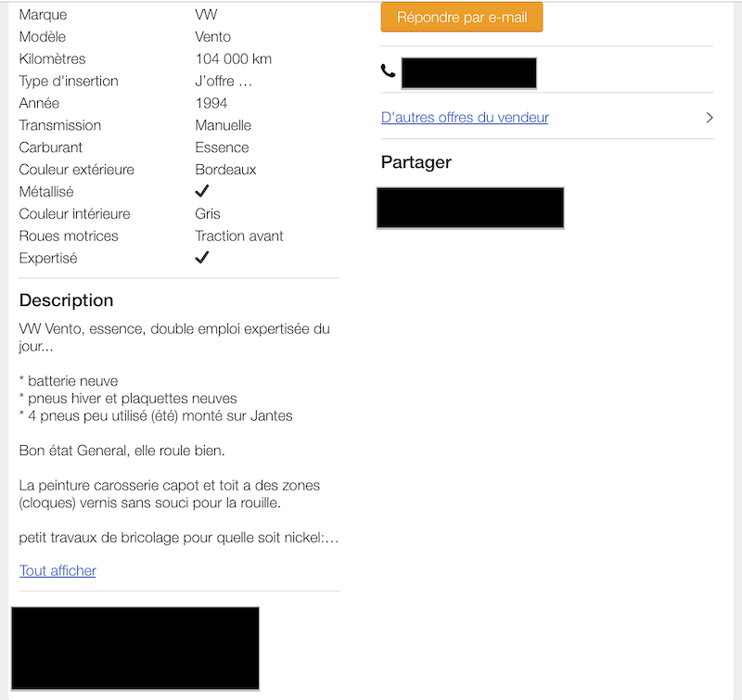742x700 pixels.
Task: Click the Bordeaux exterior color value
Action: (x=225, y=170)
